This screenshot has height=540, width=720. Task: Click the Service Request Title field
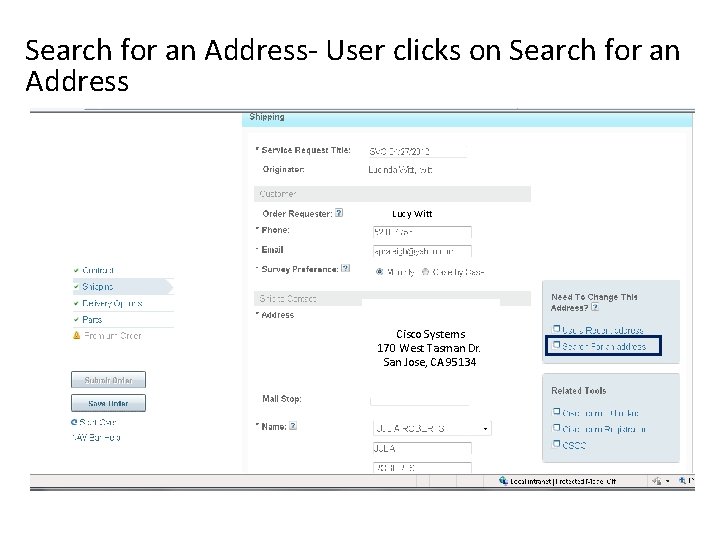tap(418, 151)
